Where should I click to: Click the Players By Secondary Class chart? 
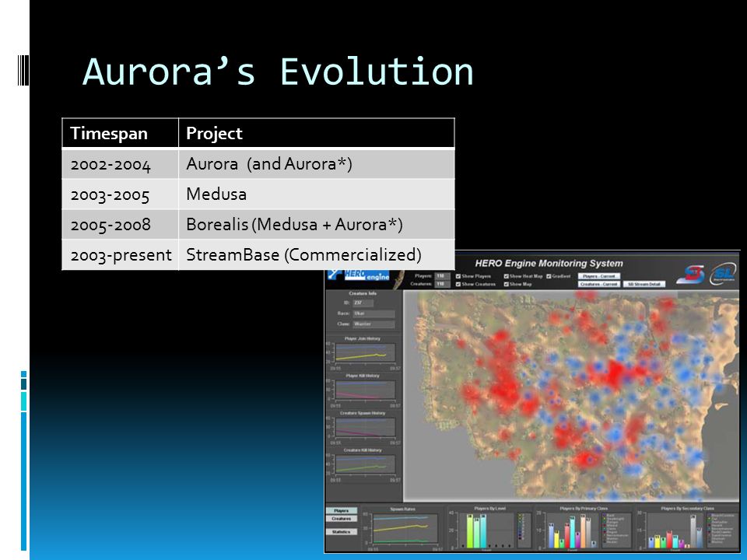(675, 530)
